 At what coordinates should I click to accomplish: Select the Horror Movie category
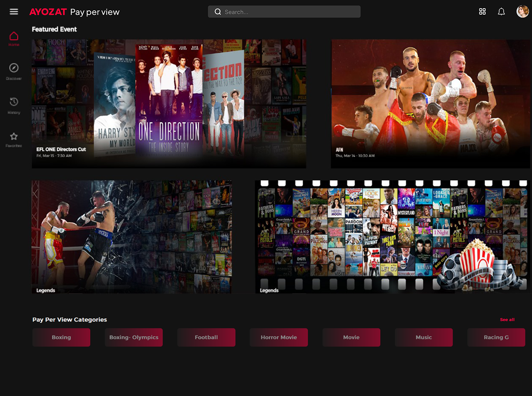279,337
